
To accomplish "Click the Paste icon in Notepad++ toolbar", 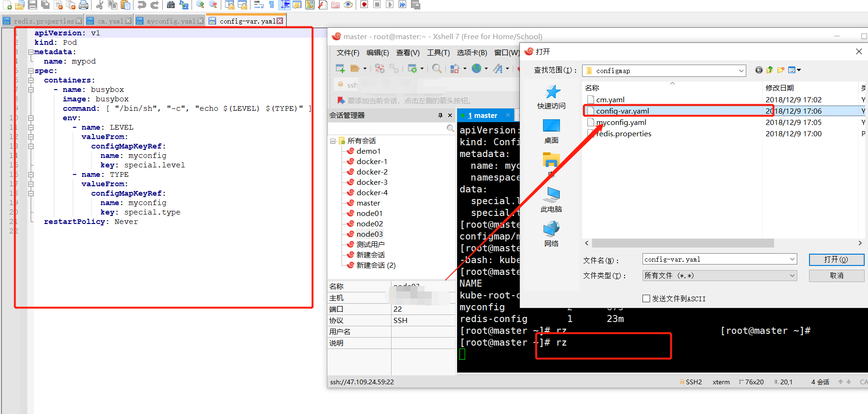I will coord(125,5).
